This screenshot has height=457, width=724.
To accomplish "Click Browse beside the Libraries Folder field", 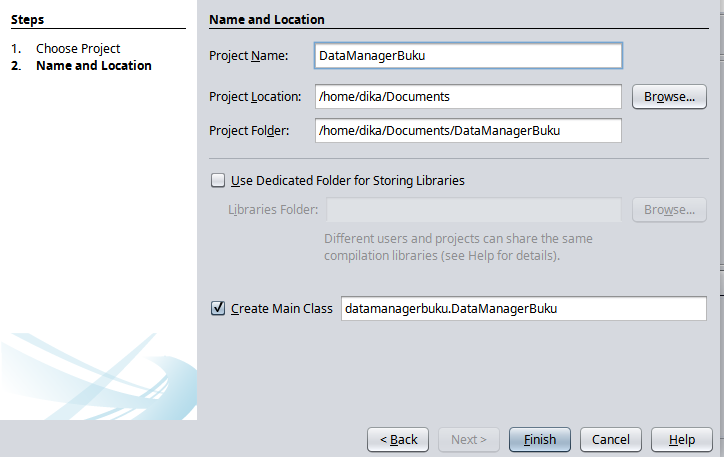I will coord(669,210).
